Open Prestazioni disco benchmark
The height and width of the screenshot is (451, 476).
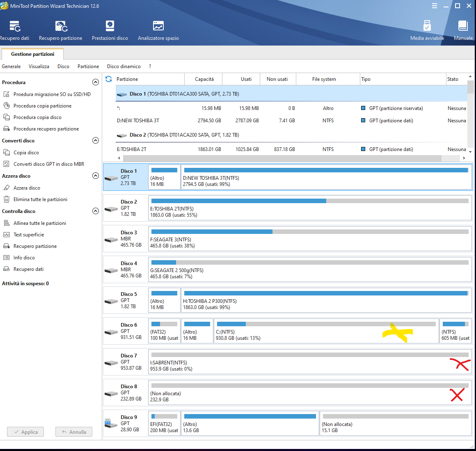tap(110, 30)
